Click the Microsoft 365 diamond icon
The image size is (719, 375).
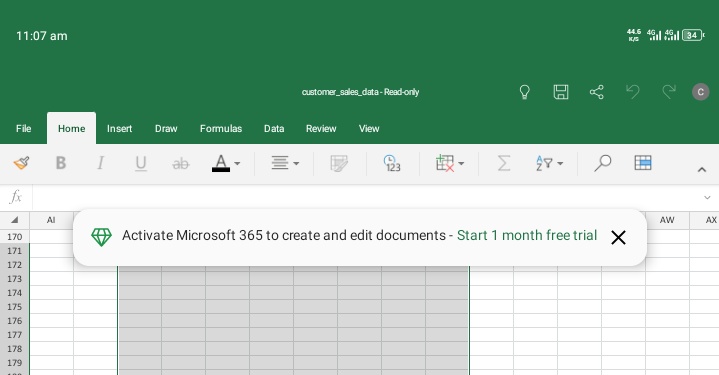tap(101, 237)
